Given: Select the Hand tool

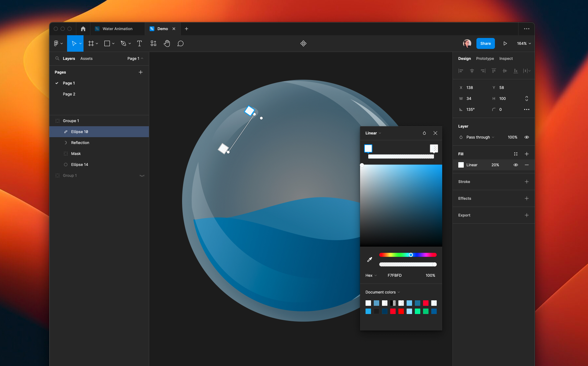Looking at the screenshot, I should click(167, 43).
